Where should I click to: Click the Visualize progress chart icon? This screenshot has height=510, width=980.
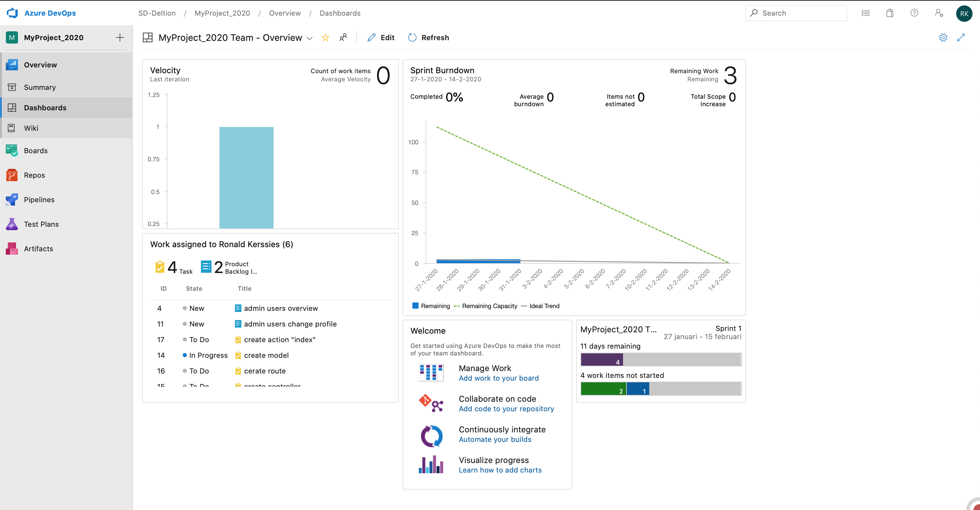click(431, 464)
